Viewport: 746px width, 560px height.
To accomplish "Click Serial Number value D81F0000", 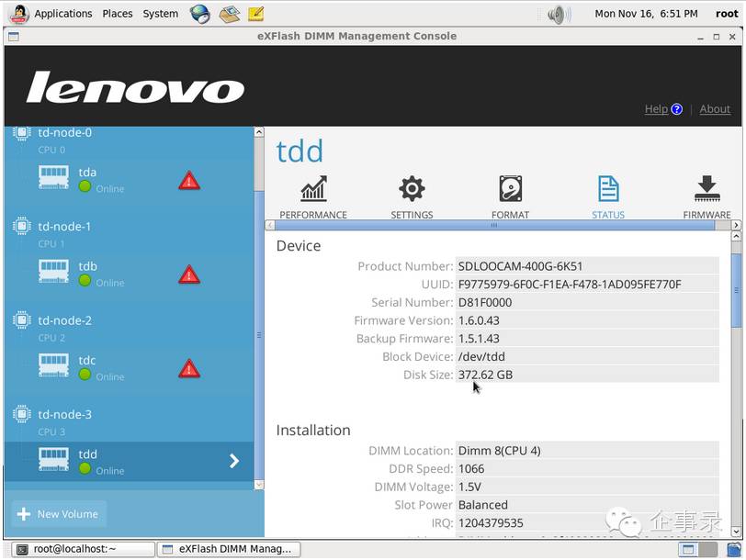I will pyautogui.click(x=485, y=303).
